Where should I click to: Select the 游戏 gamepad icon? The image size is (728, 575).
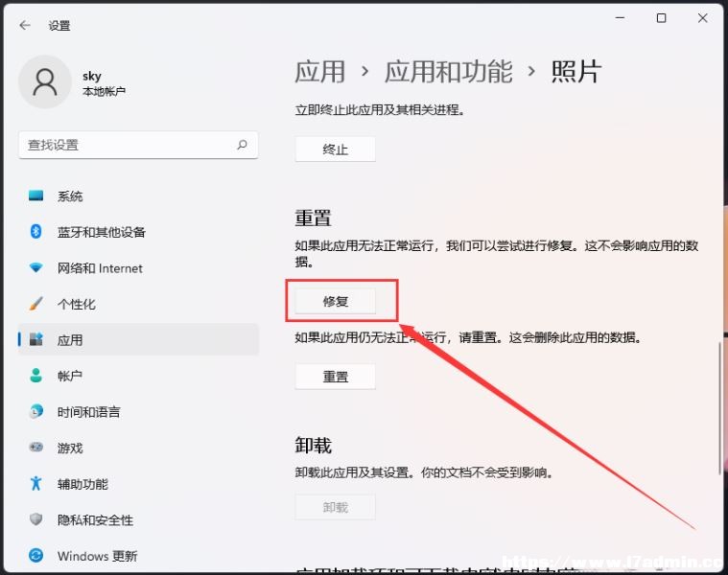(35, 448)
